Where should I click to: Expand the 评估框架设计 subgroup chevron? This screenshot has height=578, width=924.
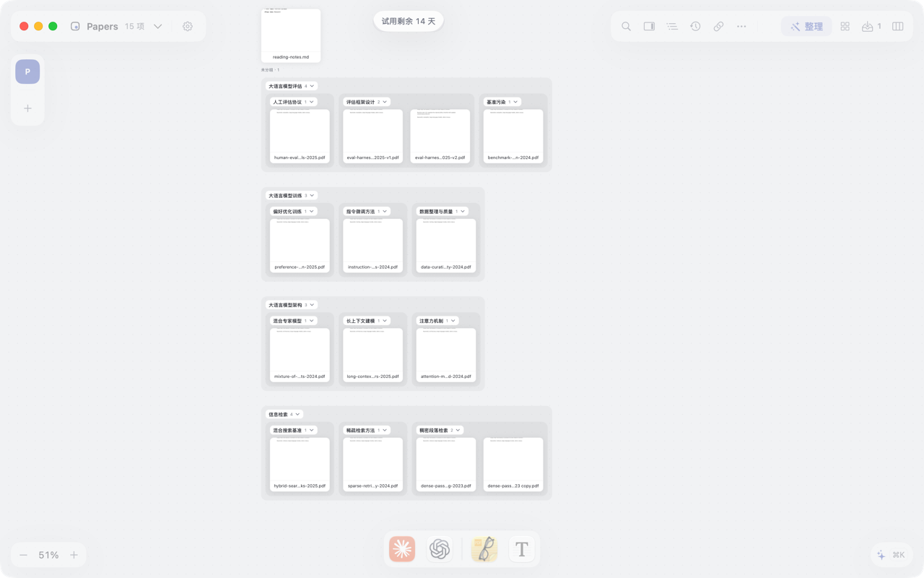pos(385,102)
